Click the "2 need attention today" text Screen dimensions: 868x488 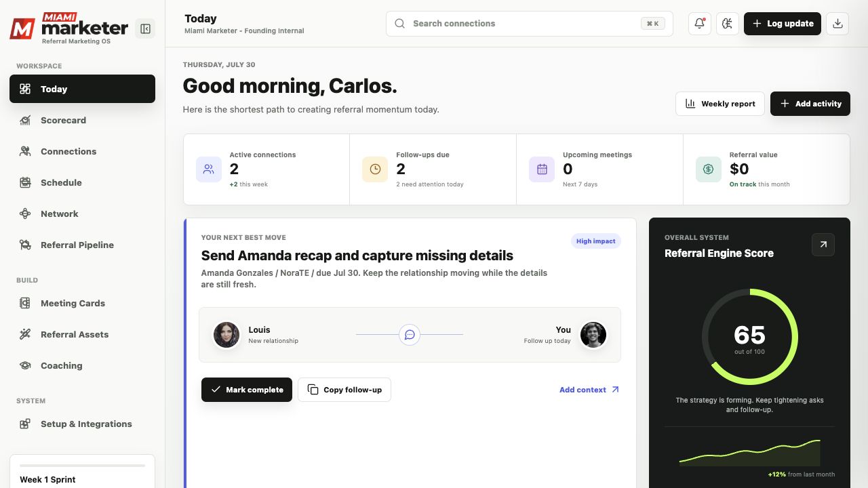(x=430, y=184)
